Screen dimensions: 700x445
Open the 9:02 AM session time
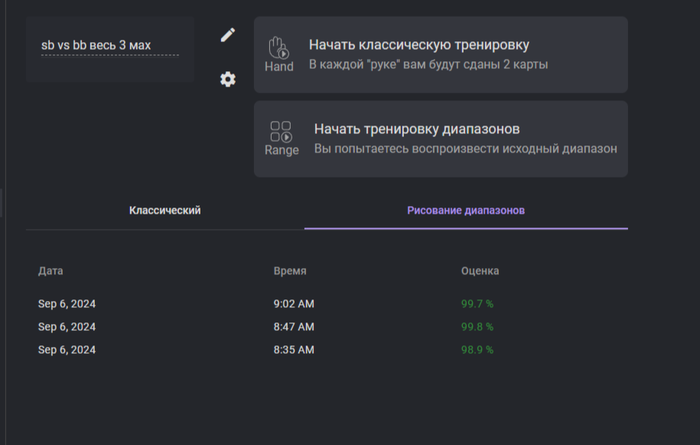pyautogui.click(x=294, y=304)
